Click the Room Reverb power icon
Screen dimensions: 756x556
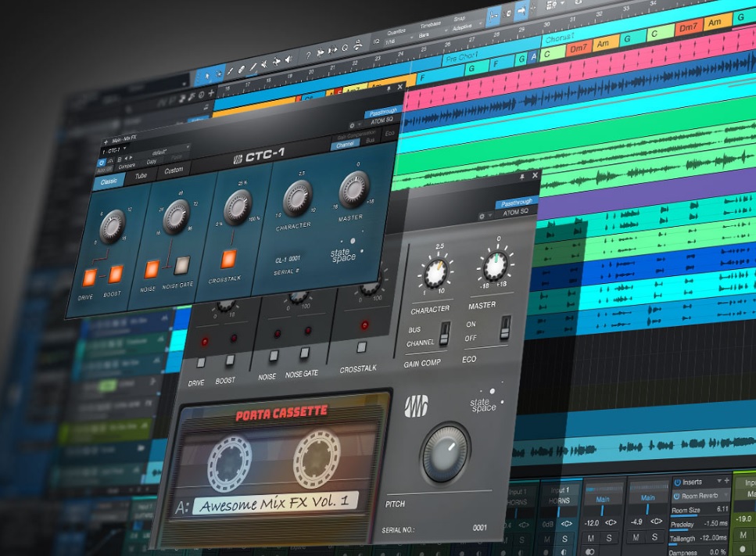(x=676, y=496)
